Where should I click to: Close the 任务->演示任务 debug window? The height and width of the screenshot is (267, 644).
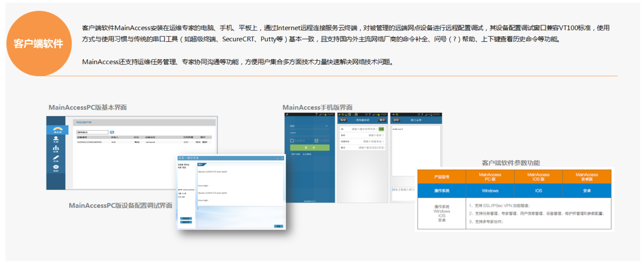coord(282,158)
